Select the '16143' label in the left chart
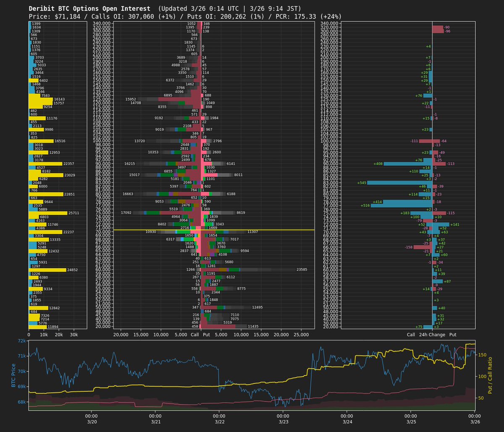Viewport: 504px width, 432px height. 59,99
